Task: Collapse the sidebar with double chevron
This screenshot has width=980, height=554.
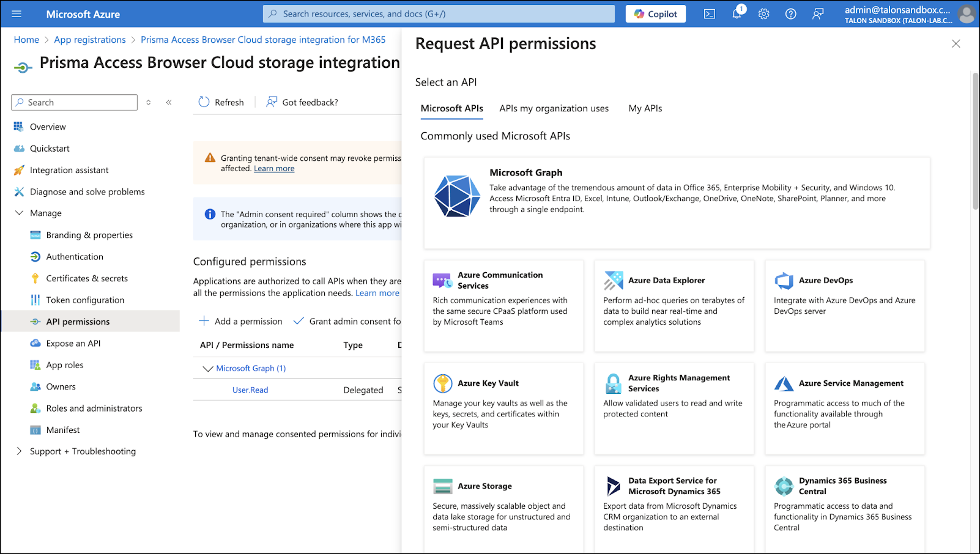Action: [169, 102]
